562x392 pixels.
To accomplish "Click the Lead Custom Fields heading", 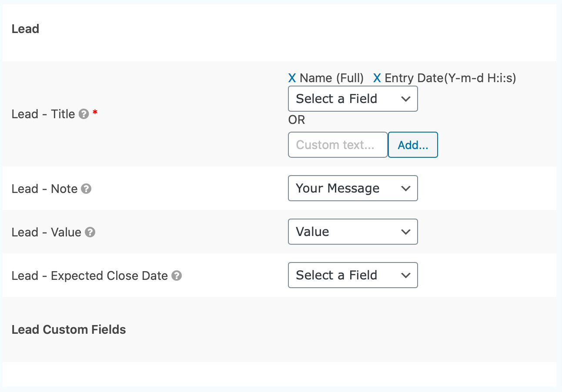I will point(69,329).
